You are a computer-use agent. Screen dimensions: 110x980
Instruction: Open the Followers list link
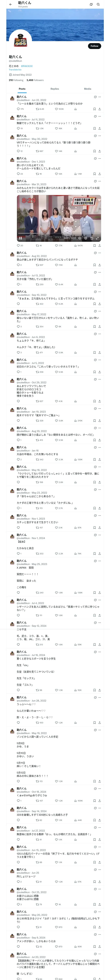[35, 80]
